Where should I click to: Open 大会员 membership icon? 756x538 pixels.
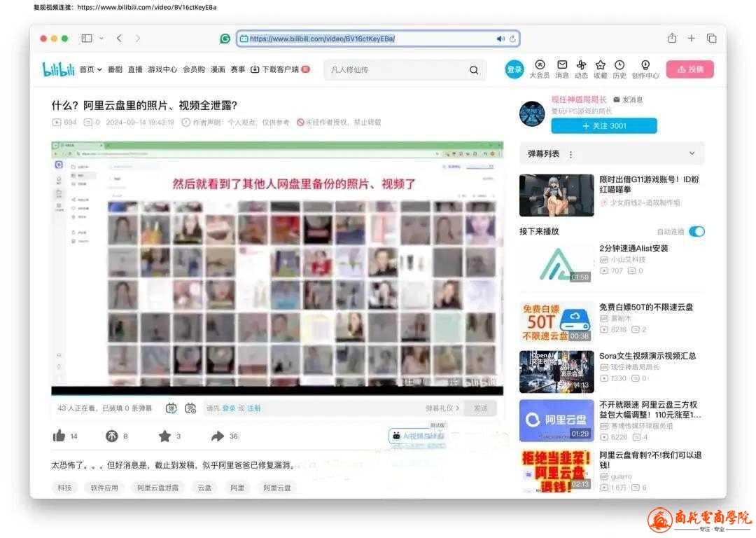point(540,69)
